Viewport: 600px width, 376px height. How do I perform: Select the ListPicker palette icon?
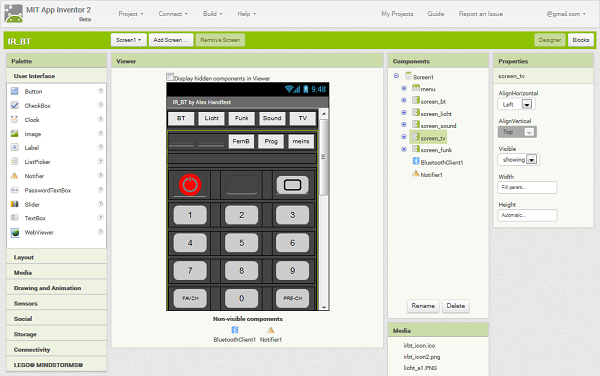[15, 161]
